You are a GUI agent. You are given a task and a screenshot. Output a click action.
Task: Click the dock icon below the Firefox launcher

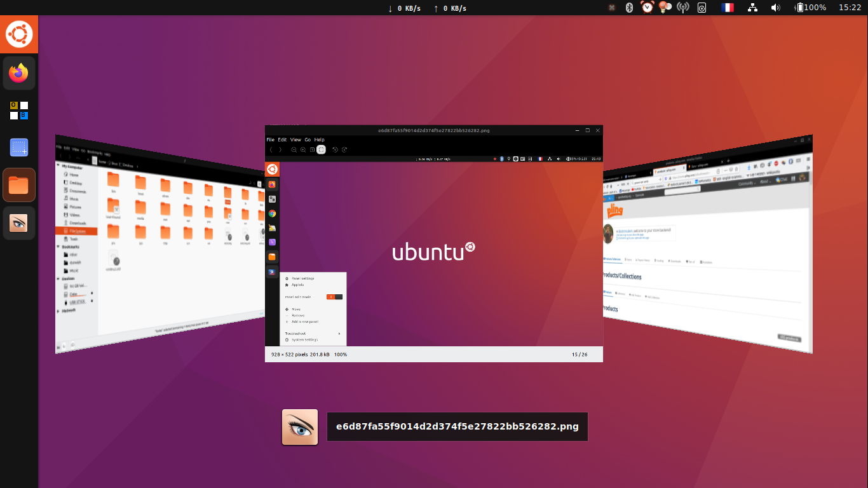[19, 110]
